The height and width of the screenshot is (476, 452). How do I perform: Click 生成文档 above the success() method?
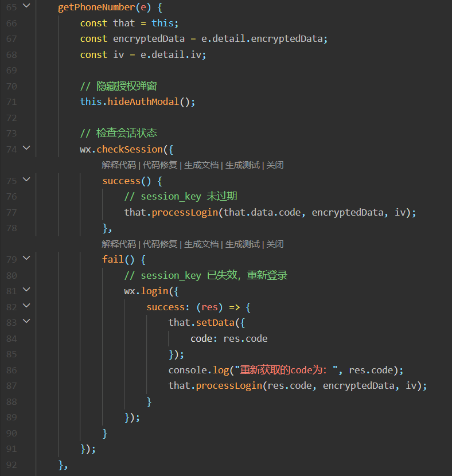click(x=201, y=165)
